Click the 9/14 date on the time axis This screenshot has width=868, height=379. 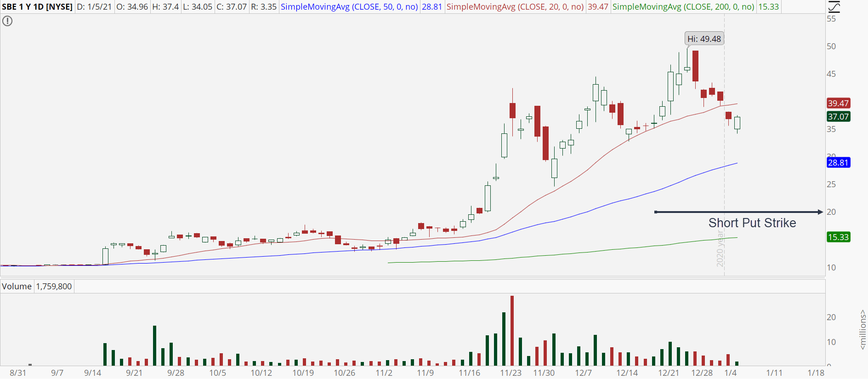click(x=93, y=373)
